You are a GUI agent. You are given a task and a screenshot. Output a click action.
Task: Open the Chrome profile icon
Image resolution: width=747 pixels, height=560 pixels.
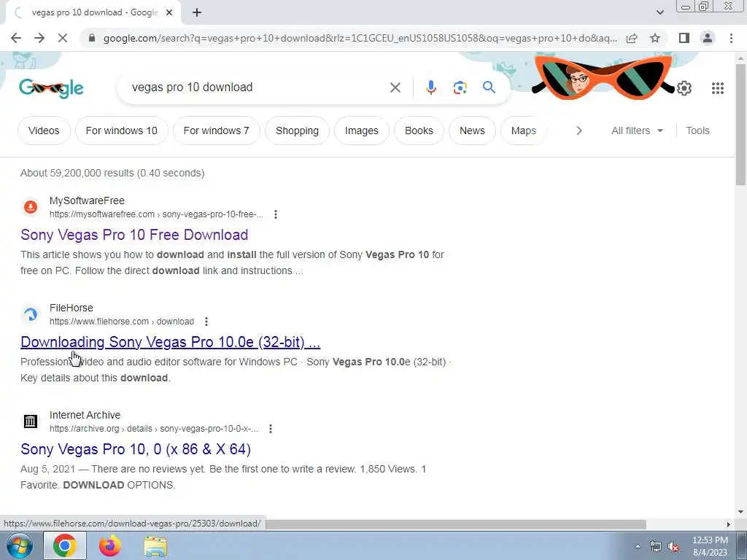click(708, 38)
